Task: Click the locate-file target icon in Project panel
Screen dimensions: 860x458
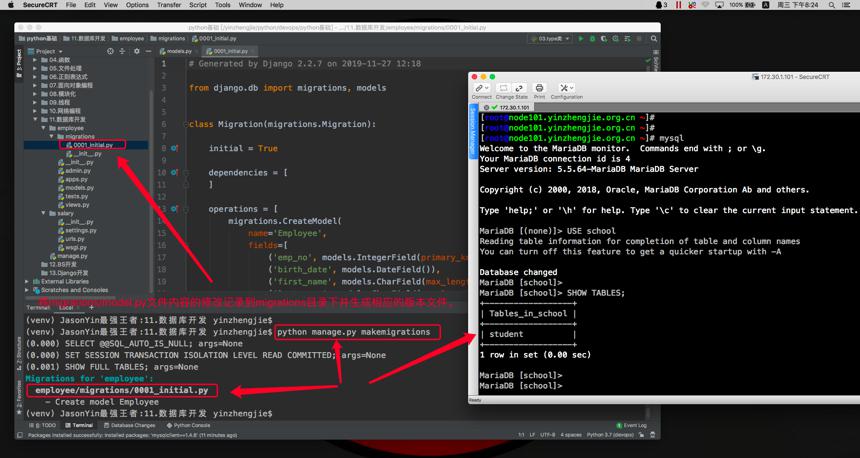Action: click(x=110, y=51)
